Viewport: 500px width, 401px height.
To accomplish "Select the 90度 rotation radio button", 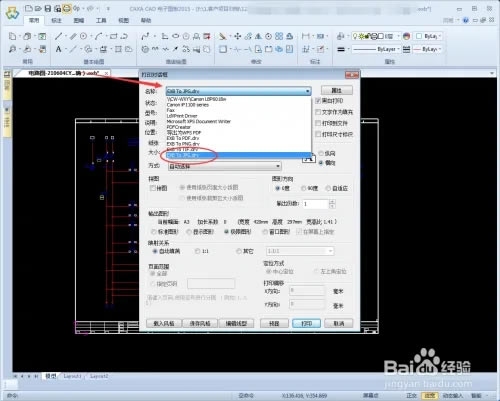I will [304, 188].
